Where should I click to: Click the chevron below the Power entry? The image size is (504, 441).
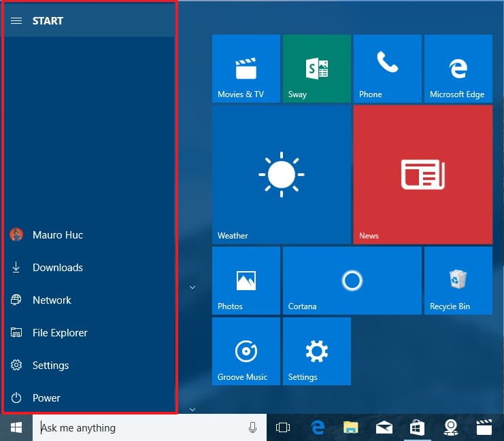point(192,410)
